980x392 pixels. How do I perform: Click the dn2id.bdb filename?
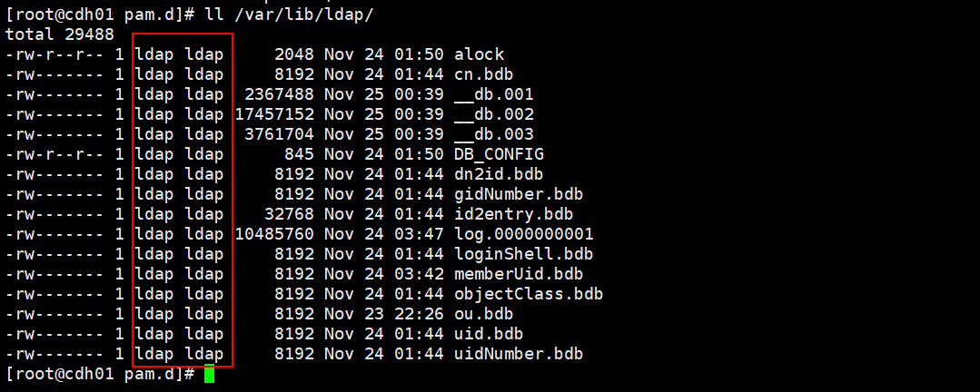(x=499, y=174)
